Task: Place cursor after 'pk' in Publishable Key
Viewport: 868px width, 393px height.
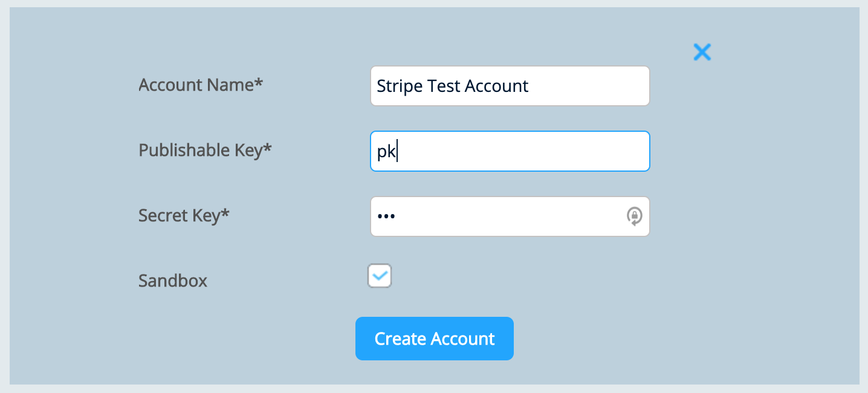Action: tap(396, 151)
